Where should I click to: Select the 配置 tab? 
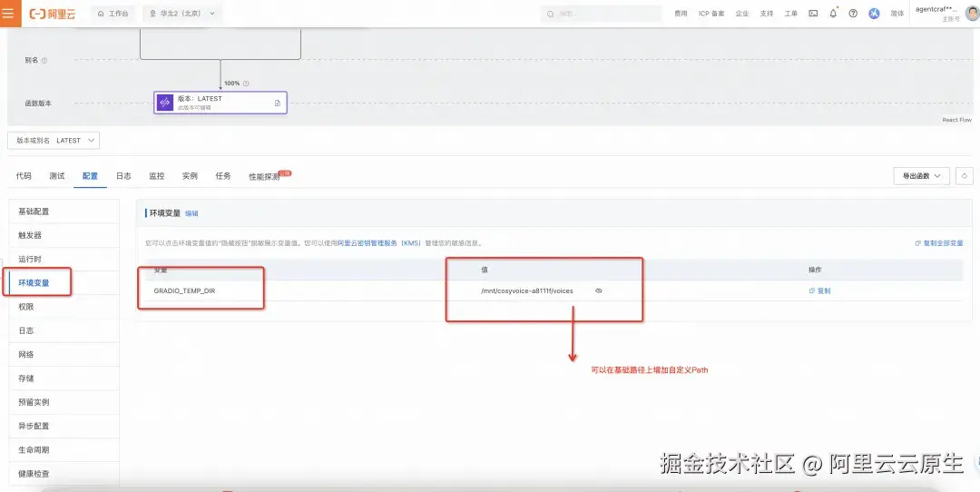coord(90,176)
